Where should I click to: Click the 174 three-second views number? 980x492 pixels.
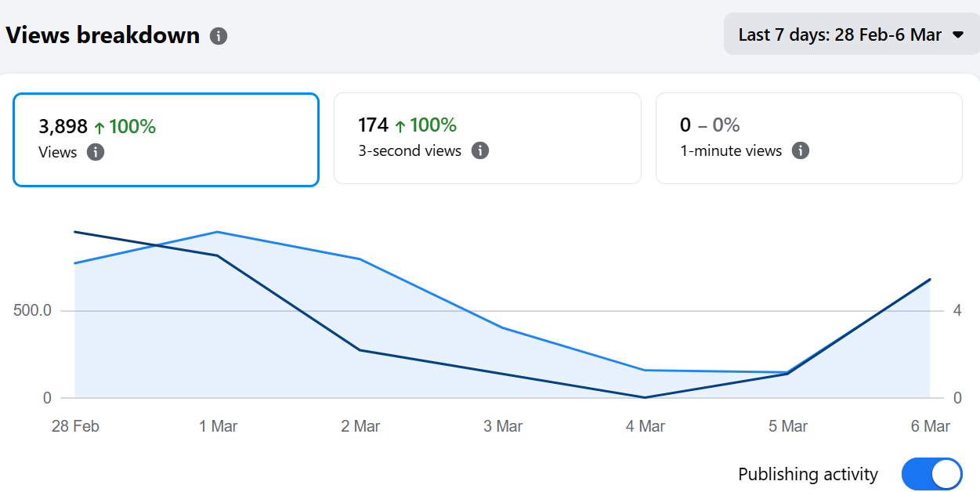(x=373, y=125)
